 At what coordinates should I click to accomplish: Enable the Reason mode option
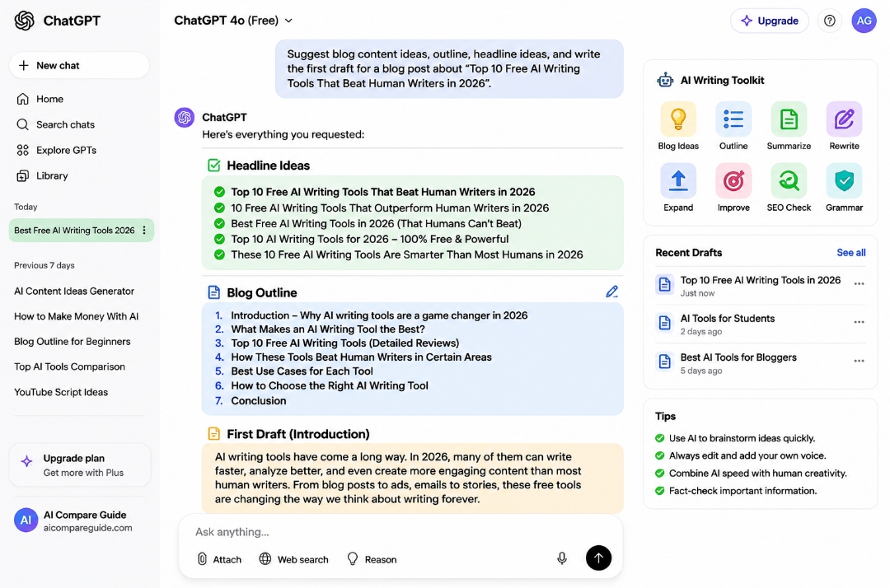[x=371, y=559]
